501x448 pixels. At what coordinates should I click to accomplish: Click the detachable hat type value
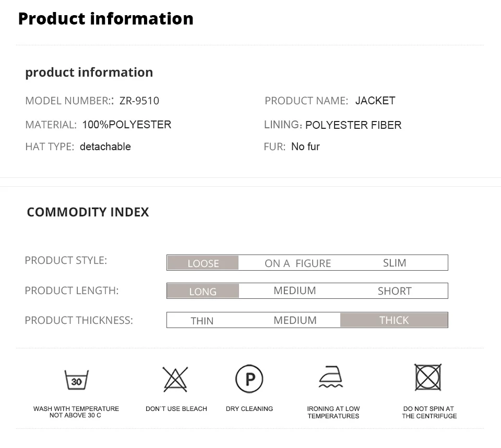[105, 147]
